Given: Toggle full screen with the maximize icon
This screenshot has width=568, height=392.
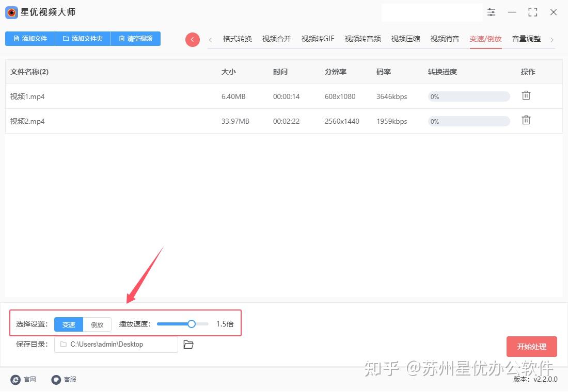Looking at the screenshot, I should coord(533,12).
